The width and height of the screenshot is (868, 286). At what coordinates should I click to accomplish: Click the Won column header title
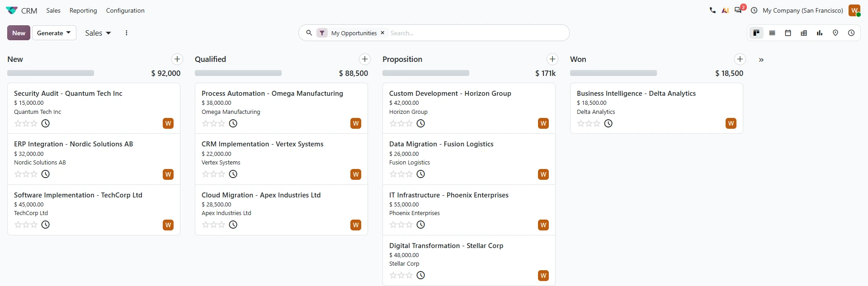coord(578,59)
